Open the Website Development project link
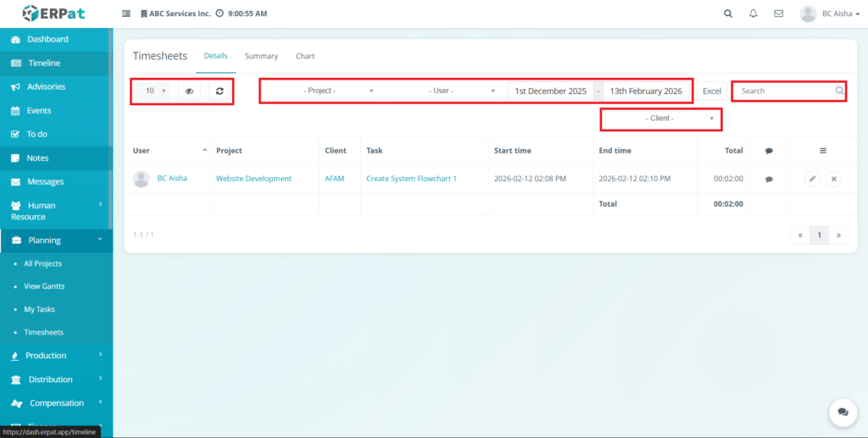 [x=253, y=179]
